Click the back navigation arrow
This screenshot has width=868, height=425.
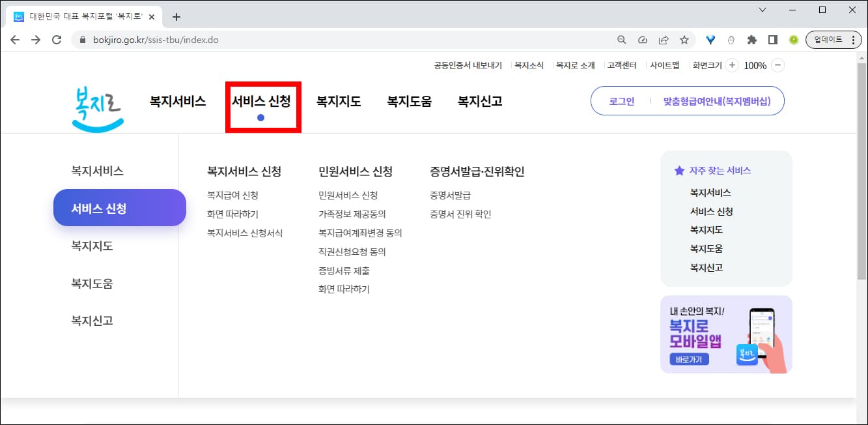coord(15,39)
